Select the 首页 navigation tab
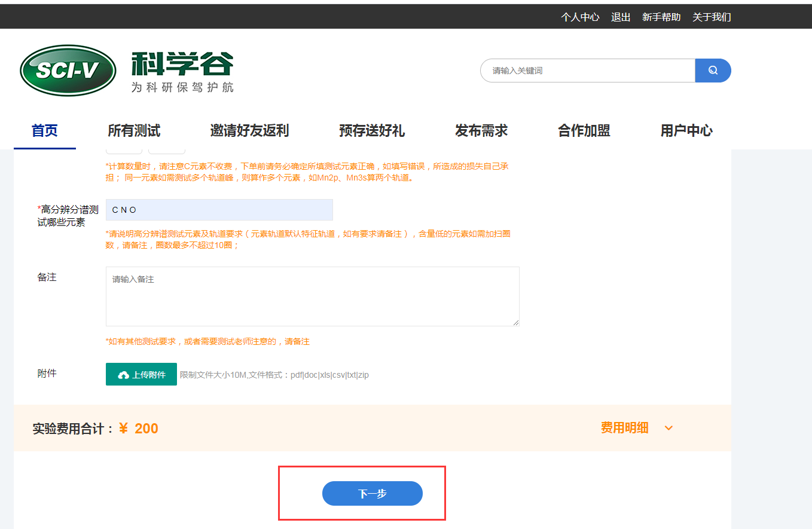The width and height of the screenshot is (812, 529). pyautogui.click(x=45, y=130)
